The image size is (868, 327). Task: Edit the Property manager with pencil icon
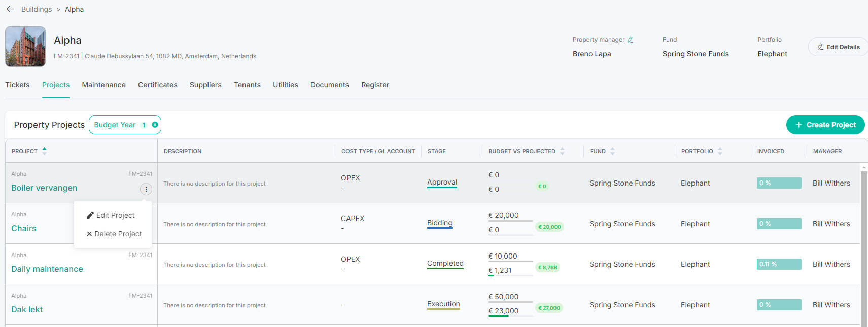coord(631,40)
